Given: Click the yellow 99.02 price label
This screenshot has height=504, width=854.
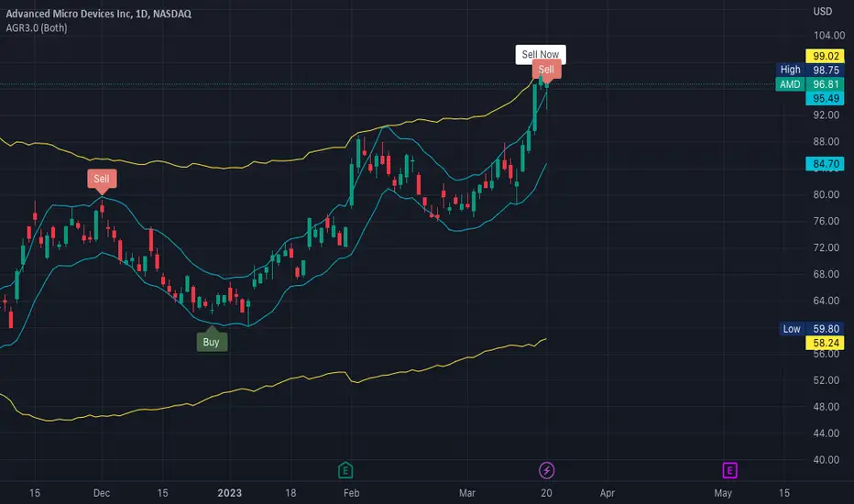Looking at the screenshot, I should (x=825, y=56).
